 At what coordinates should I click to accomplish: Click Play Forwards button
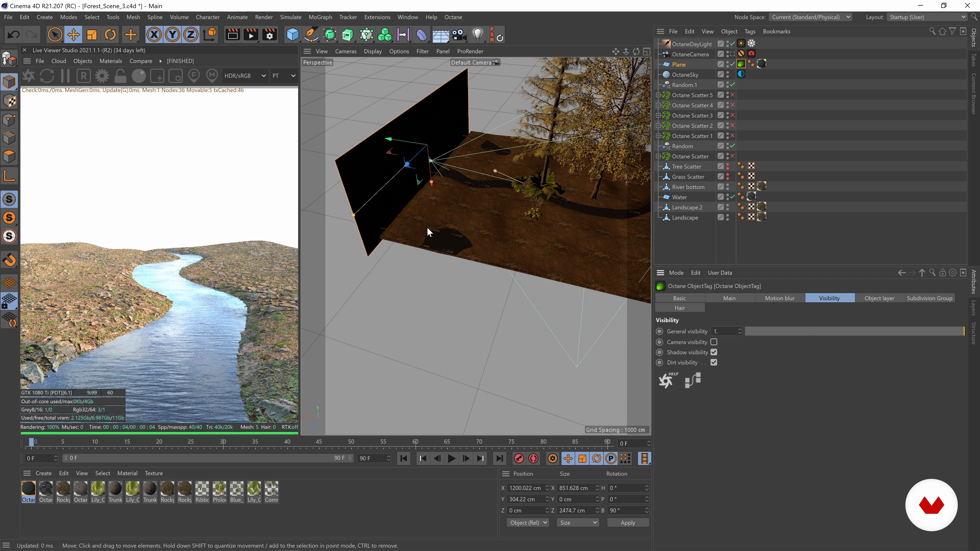pyautogui.click(x=451, y=459)
